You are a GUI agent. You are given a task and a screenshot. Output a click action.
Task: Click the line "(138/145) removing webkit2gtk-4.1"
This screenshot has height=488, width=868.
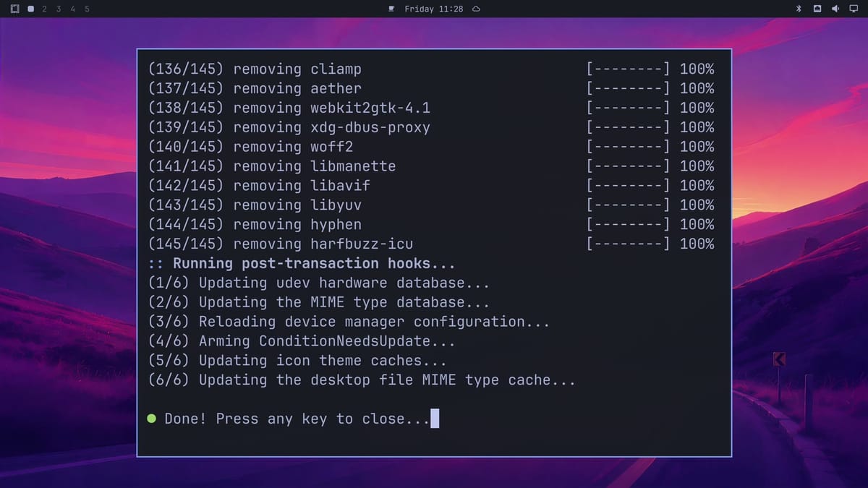[289, 108]
